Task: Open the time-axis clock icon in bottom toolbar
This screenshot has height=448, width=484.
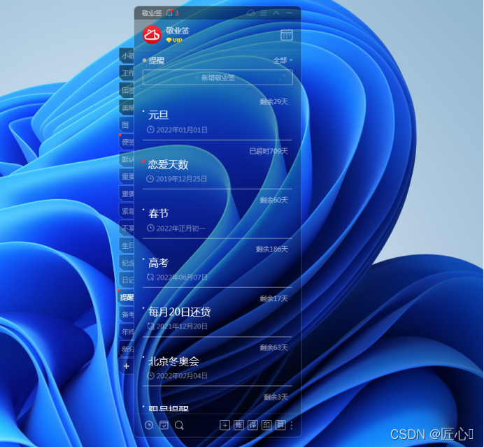Action: point(149,425)
